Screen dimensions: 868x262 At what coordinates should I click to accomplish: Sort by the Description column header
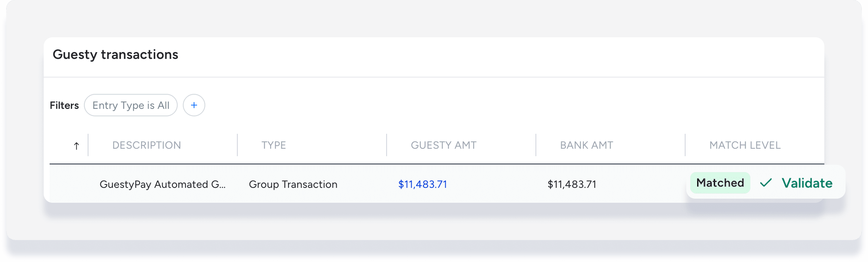pos(147,145)
